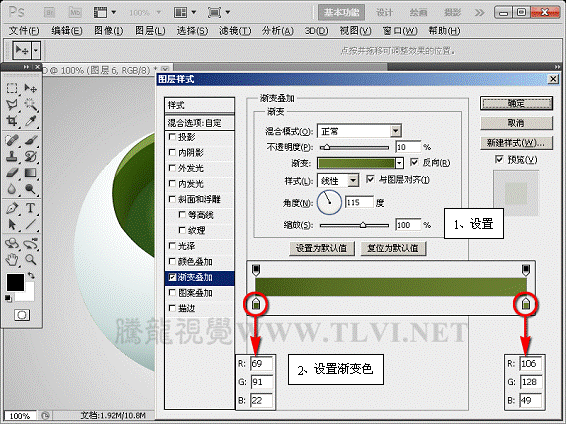Uncheck the 反向 reverse checkbox
The image size is (566, 424).
[x=414, y=162]
